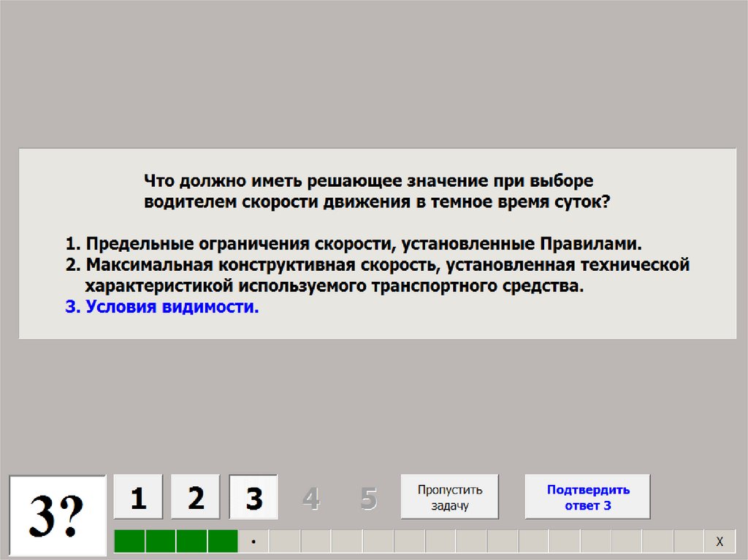Image resolution: width=748 pixels, height=560 pixels.
Task: Confirm answer with Подтвердить ответ 3
Action: [587, 497]
